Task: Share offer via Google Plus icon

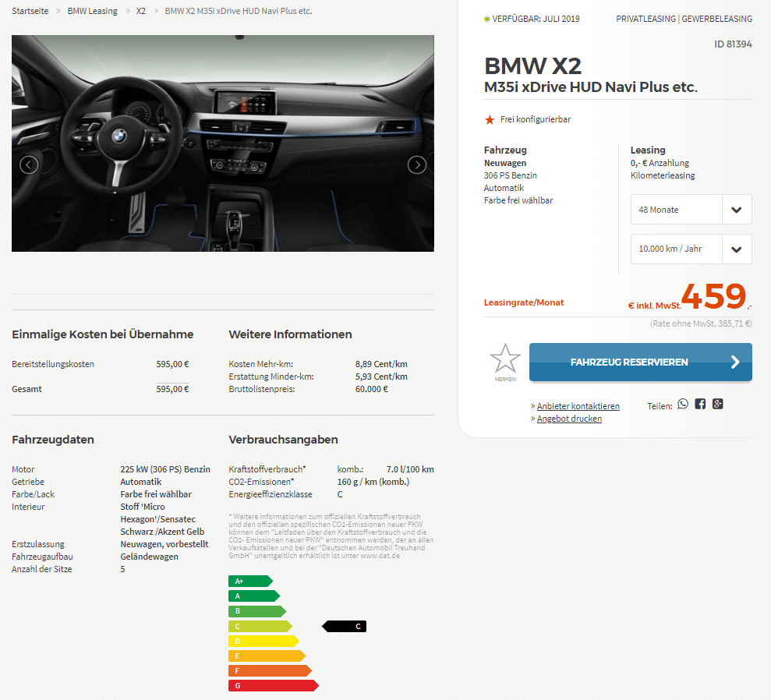Action: click(718, 404)
